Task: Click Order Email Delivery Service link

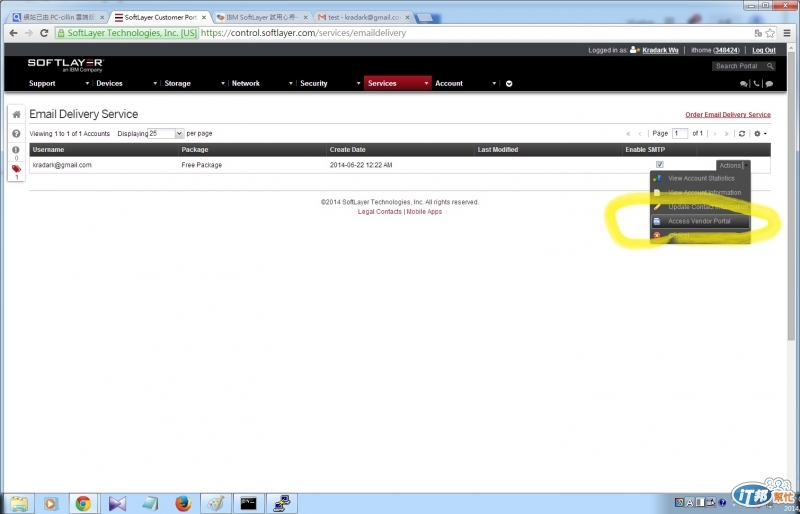Action: click(x=728, y=114)
